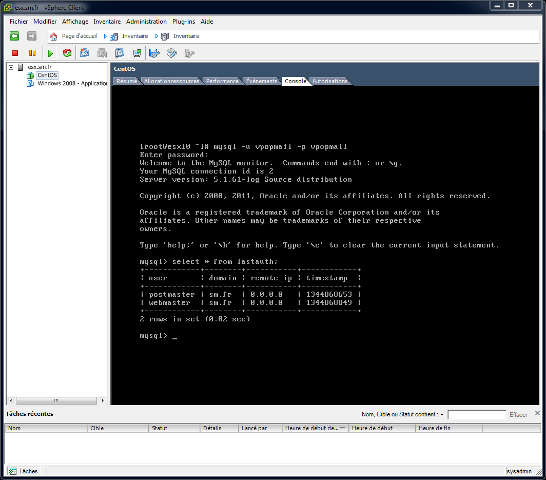Click right arrow of the tree horizontal scrollbar
The height and width of the screenshot is (480, 546).
point(102,401)
